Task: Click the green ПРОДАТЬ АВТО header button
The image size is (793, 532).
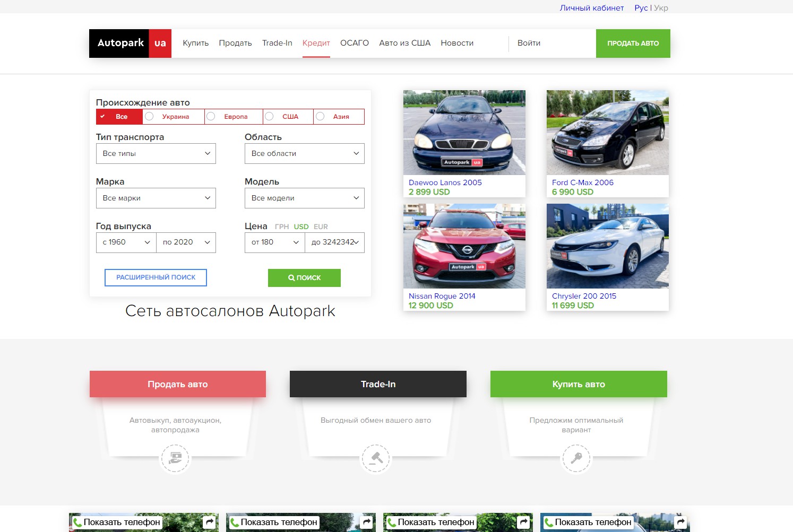Action: (x=633, y=43)
